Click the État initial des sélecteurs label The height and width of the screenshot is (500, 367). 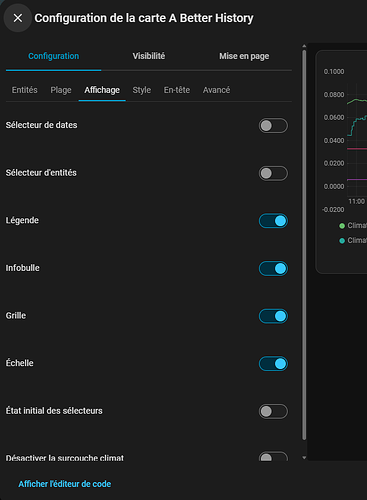click(x=54, y=411)
